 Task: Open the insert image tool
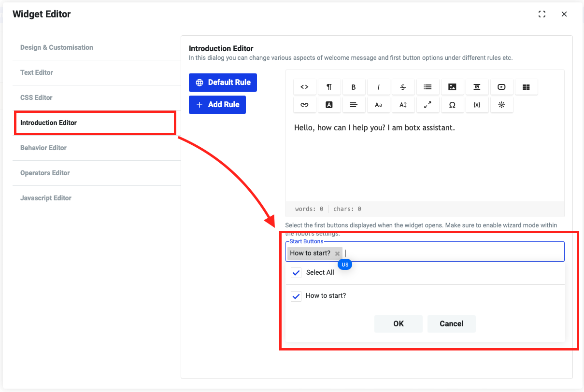coord(453,87)
